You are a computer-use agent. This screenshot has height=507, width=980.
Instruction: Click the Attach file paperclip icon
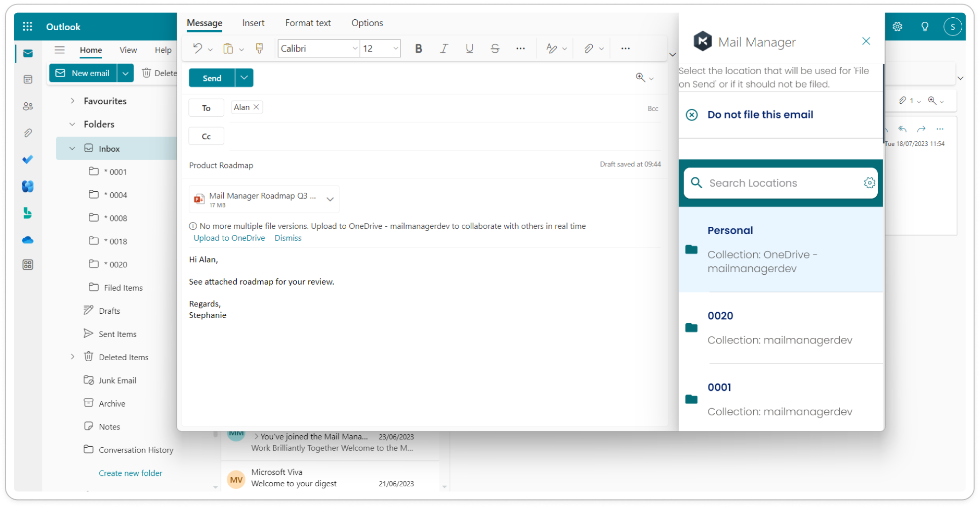(588, 48)
